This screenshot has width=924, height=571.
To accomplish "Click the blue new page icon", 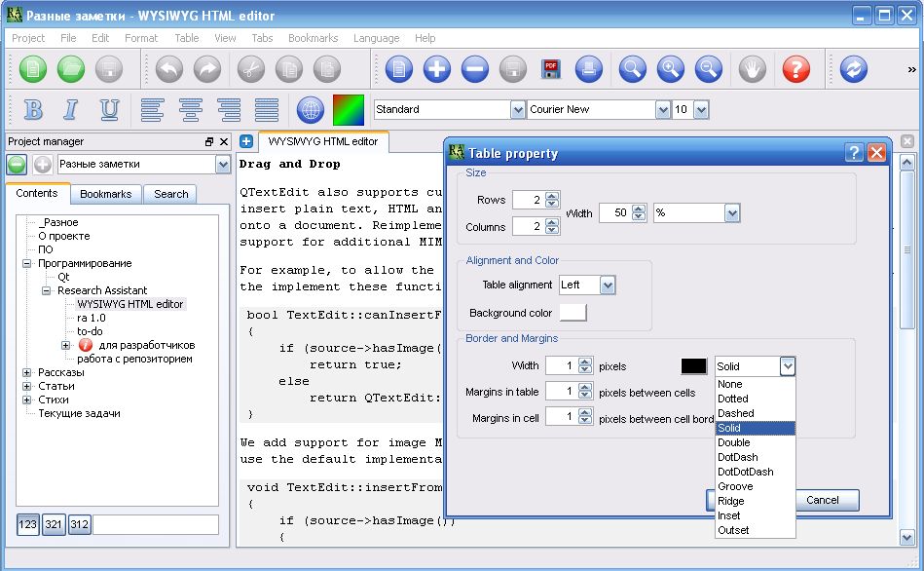I will (399, 69).
